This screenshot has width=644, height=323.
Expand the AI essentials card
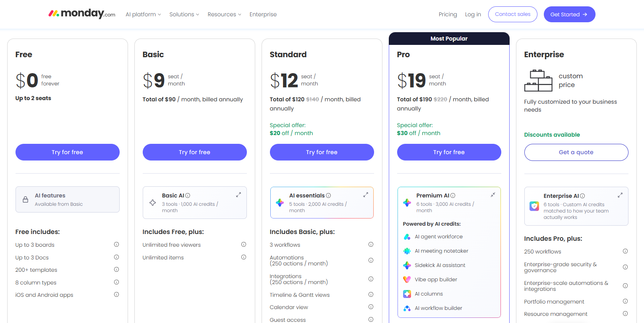[366, 195]
